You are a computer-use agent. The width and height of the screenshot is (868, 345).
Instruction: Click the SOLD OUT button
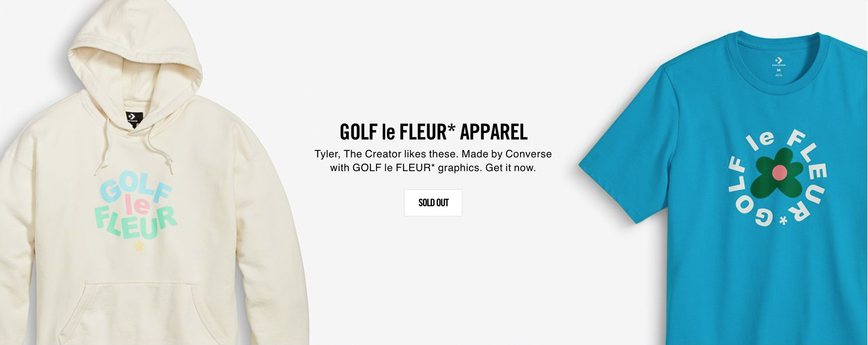click(433, 203)
